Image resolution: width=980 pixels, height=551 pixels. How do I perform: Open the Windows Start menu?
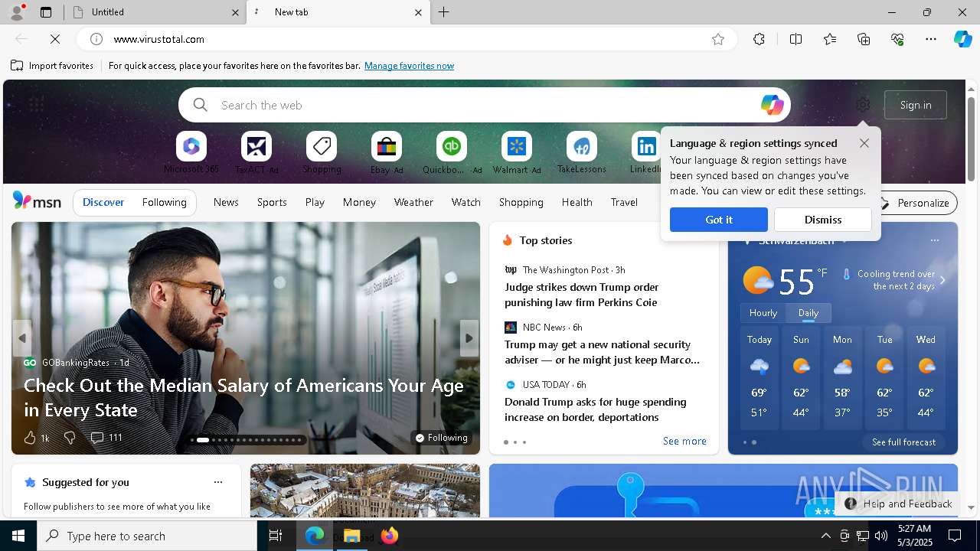(18, 536)
